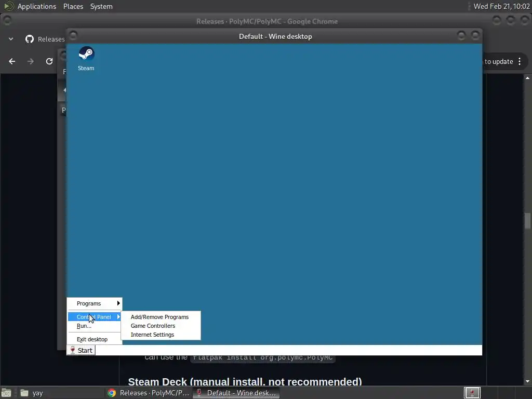Viewport: 532px width, 399px height.
Task: Click the Chrome icon in the taskbar entry
Action: coord(112,393)
